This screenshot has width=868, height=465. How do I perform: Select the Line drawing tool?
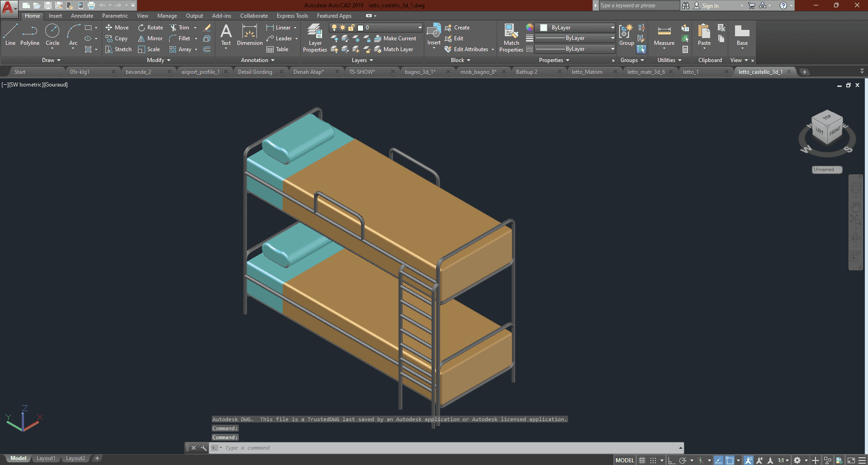pyautogui.click(x=10, y=35)
